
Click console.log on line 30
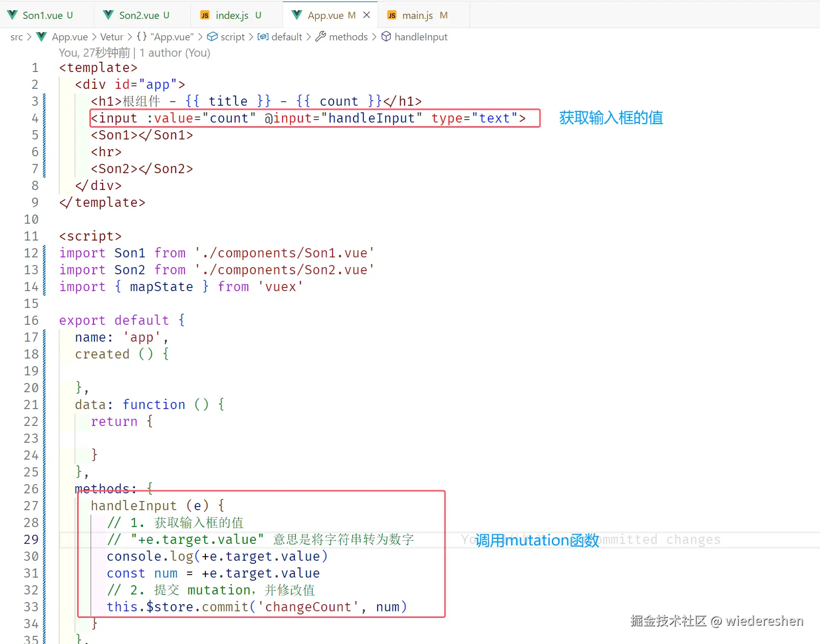(x=150, y=557)
